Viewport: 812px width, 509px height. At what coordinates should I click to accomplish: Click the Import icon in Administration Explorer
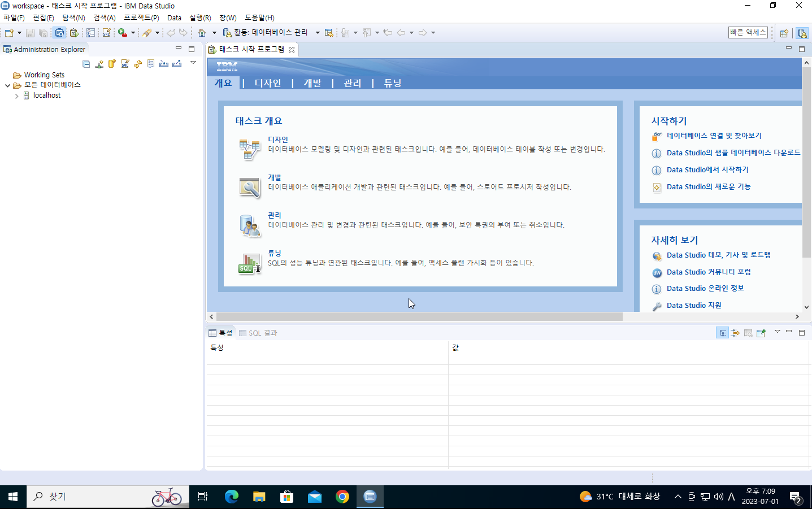click(x=164, y=64)
